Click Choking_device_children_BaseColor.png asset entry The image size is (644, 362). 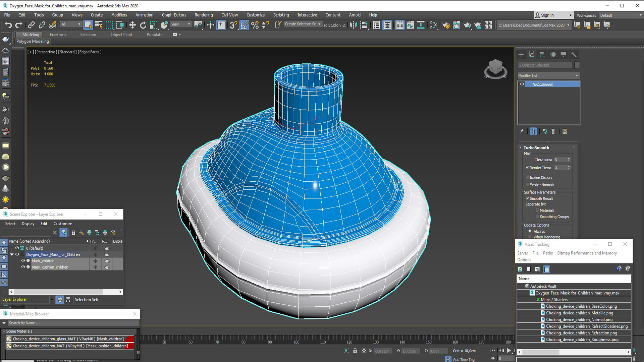(581, 306)
